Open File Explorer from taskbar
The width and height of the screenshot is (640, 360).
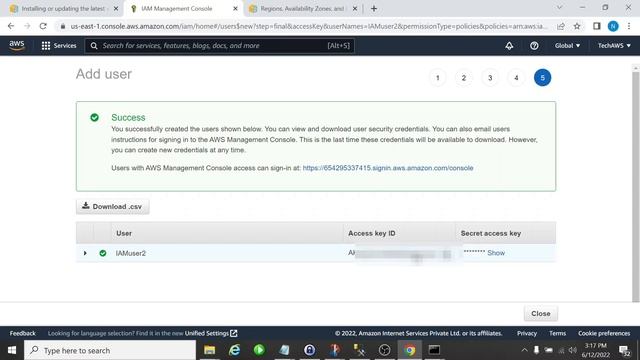[209, 350]
